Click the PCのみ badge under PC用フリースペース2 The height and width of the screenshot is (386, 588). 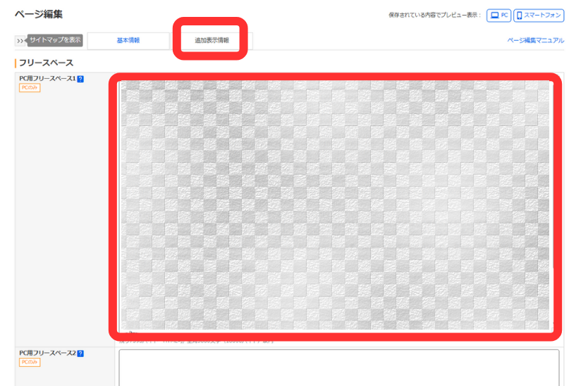point(29,362)
